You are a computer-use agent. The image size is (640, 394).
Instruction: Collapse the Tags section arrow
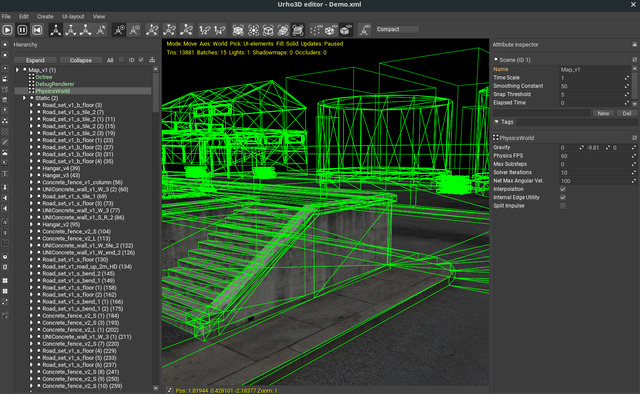click(x=496, y=122)
